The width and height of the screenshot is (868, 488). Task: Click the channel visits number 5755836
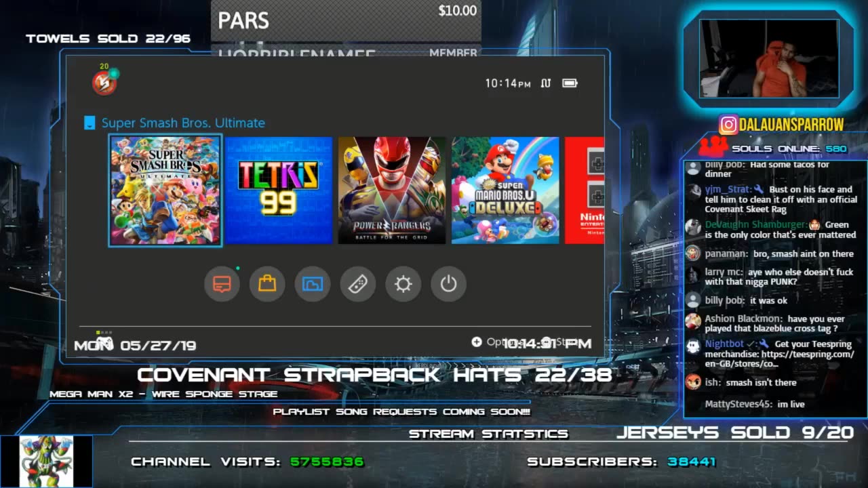(328, 462)
